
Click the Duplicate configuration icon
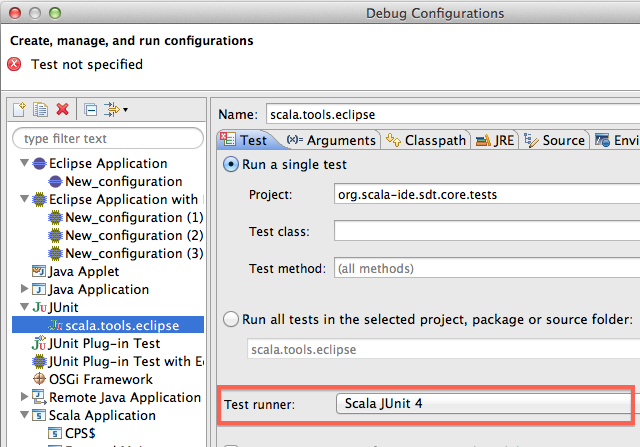[41, 109]
